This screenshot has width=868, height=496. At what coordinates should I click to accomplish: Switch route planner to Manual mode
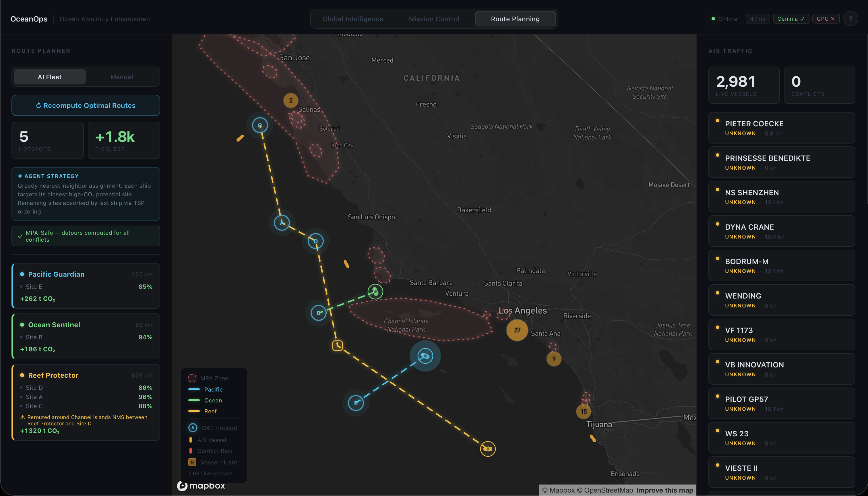click(122, 77)
